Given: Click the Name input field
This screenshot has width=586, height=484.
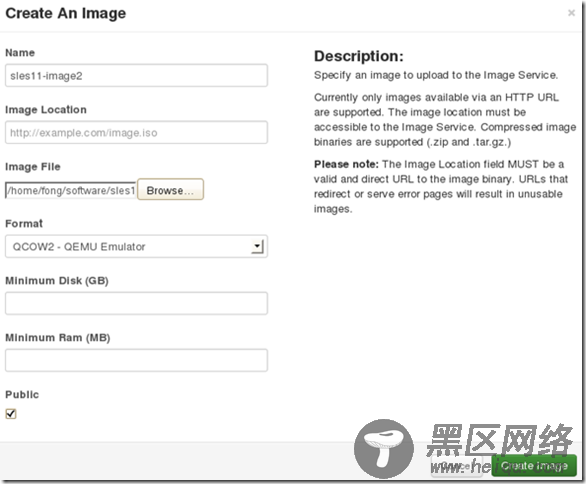Looking at the screenshot, I should 136,75.
